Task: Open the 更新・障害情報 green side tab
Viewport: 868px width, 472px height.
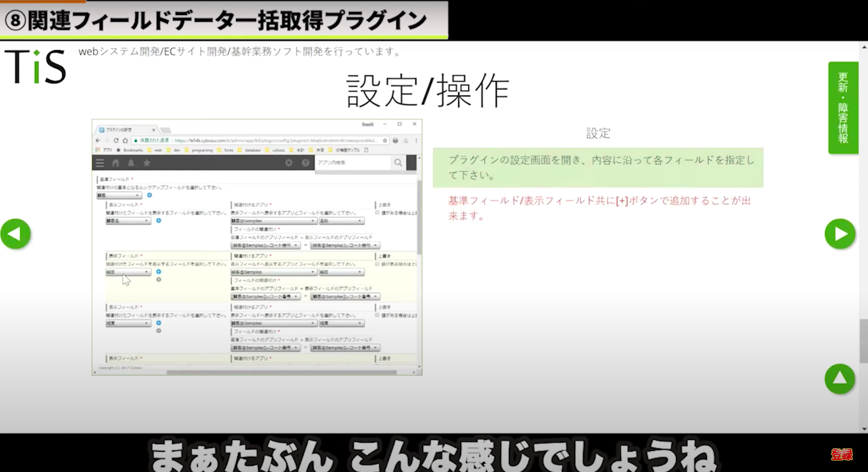Action: point(843,107)
